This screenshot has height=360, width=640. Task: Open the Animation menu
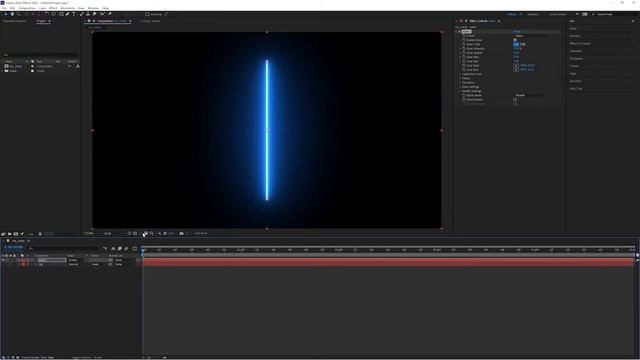tap(68, 8)
